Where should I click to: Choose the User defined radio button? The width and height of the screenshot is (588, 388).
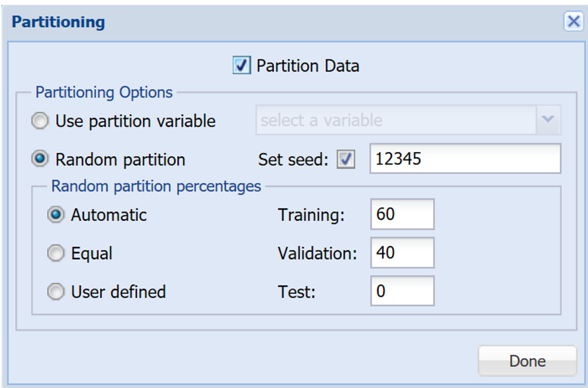[x=56, y=292]
